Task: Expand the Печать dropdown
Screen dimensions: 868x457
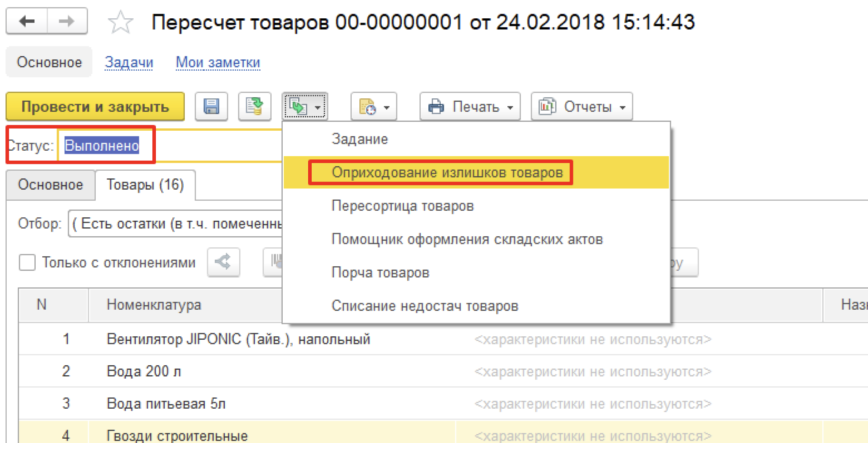Action: pos(470,106)
